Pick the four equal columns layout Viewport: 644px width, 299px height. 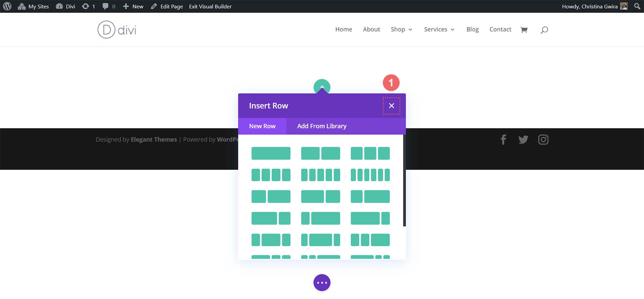click(x=271, y=175)
